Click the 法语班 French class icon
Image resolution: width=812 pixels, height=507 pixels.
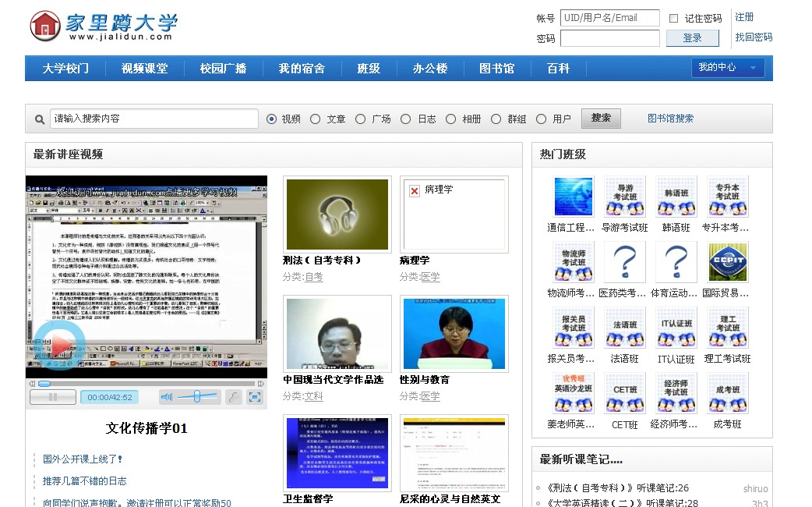(624, 327)
